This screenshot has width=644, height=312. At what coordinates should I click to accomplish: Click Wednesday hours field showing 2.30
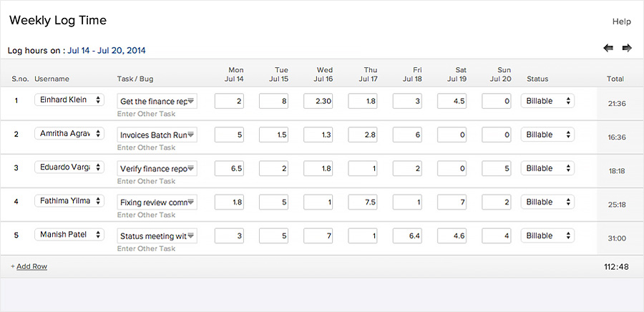click(319, 102)
